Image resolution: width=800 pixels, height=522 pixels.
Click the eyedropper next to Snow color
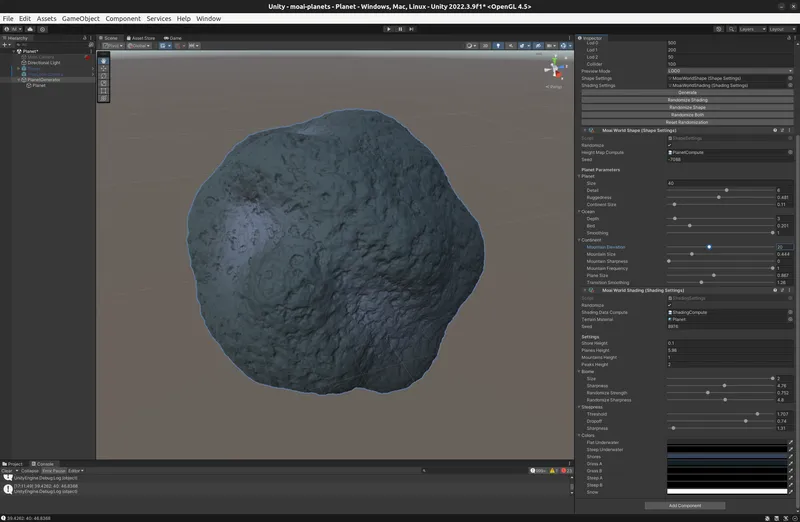pos(790,491)
